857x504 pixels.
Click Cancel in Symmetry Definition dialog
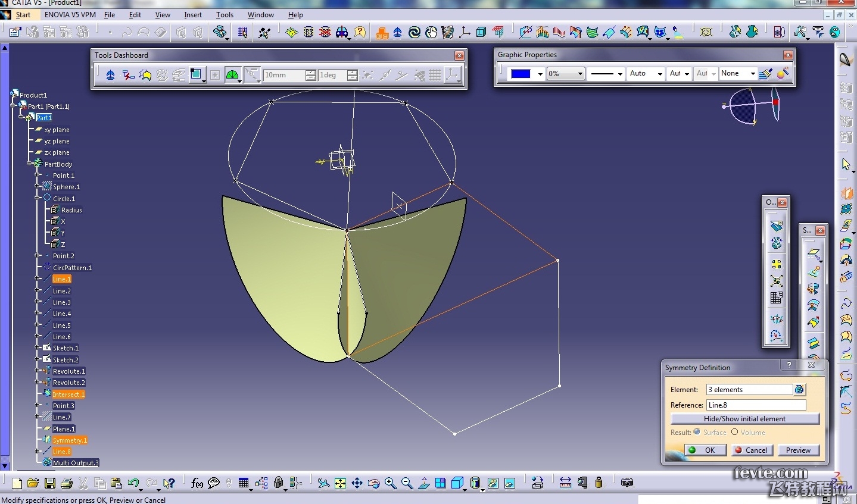click(x=752, y=450)
